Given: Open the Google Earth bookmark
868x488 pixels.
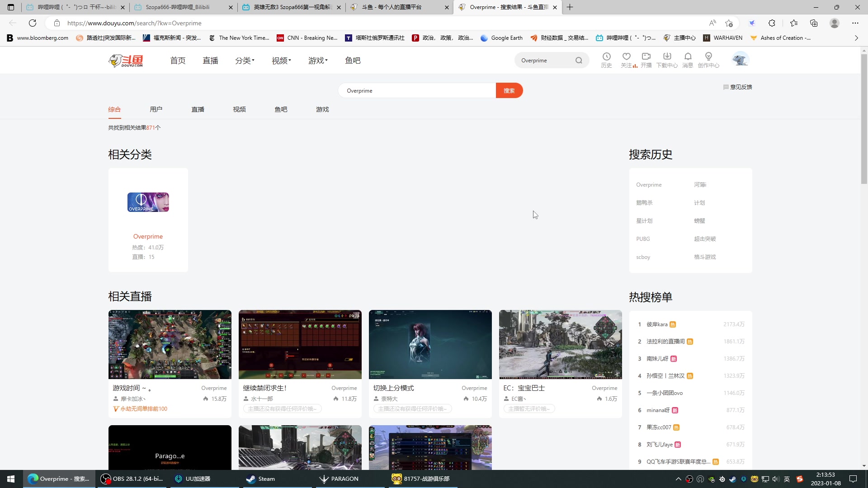Looking at the screenshot, I should tap(501, 38).
